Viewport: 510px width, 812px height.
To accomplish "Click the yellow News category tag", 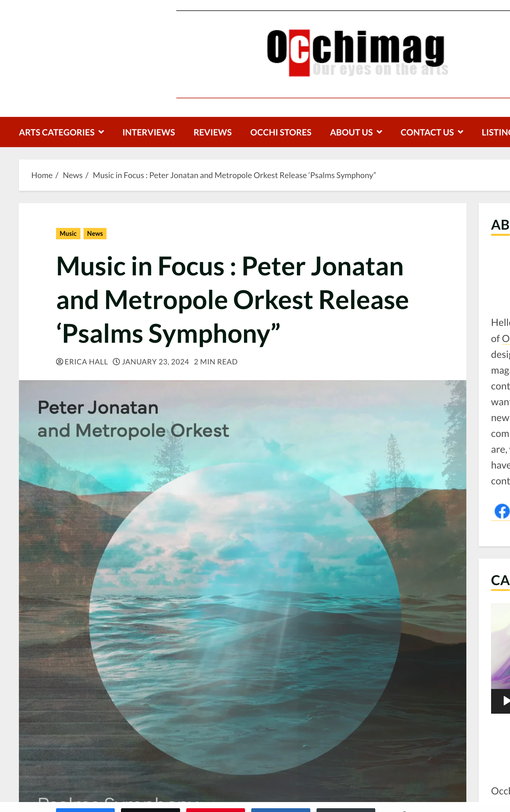I will tap(95, 234).
